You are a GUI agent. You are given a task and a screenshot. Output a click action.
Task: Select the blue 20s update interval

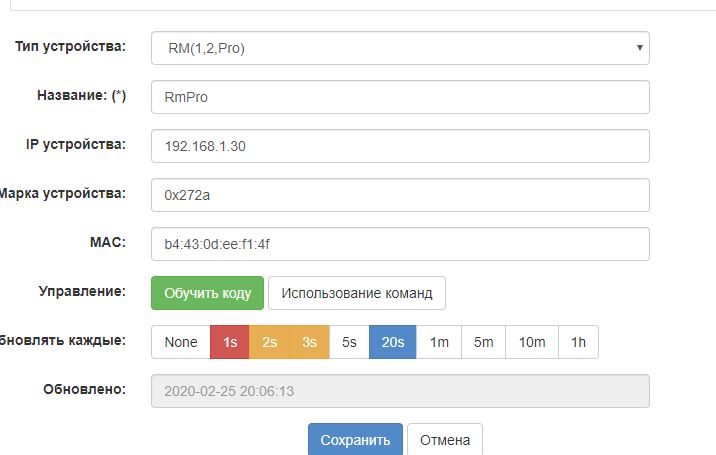393,342
